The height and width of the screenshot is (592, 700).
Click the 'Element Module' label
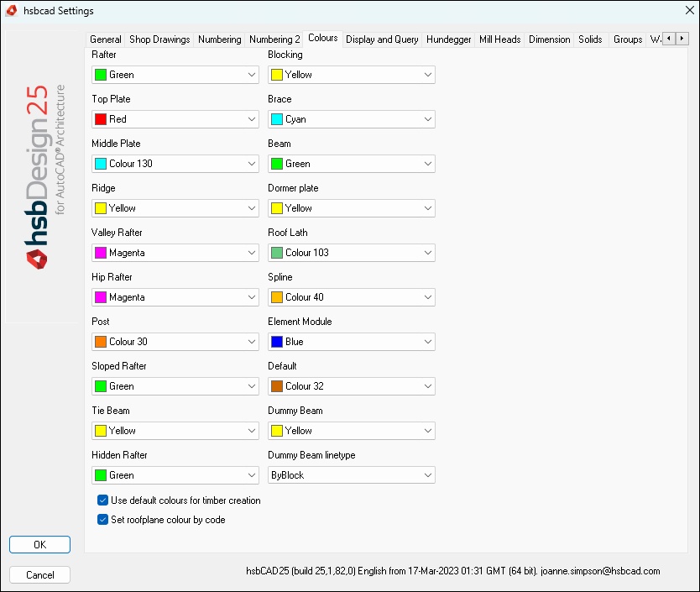point(300,322)
